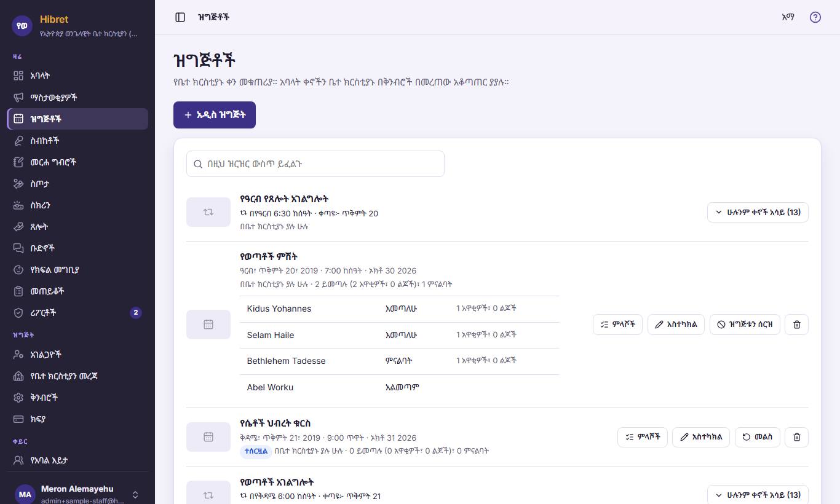840x504 pixels.
Task: Focus the በዚህ ዝርዝር ውስጥ ይፈልጉ search field
Action: click(315, 163)
